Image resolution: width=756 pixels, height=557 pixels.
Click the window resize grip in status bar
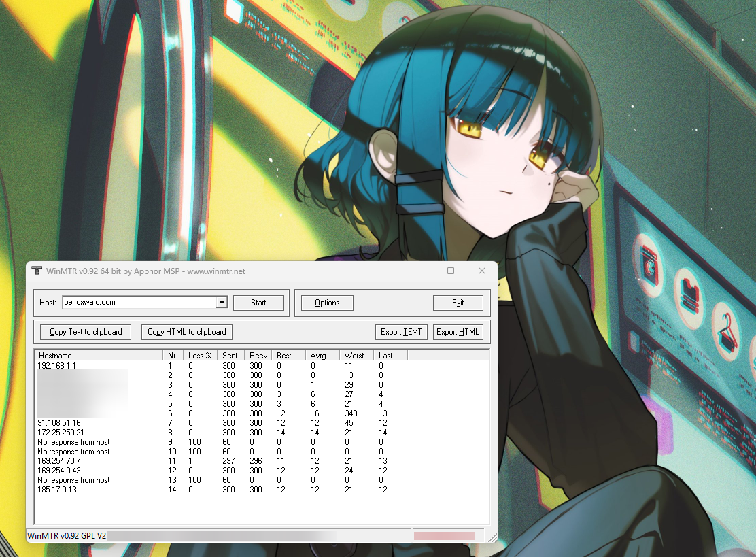click(x=492, y=537)
